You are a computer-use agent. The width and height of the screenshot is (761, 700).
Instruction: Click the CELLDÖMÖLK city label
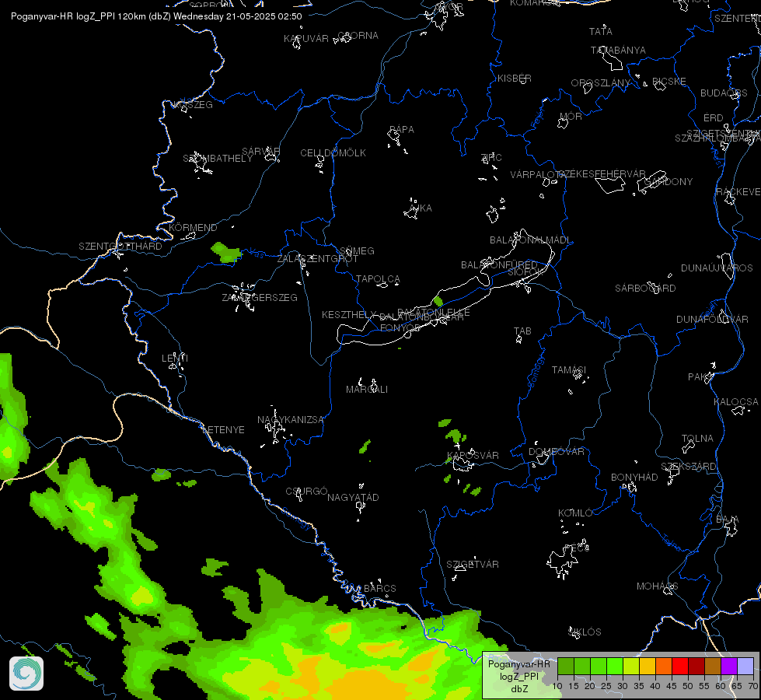tap(333, 153)
